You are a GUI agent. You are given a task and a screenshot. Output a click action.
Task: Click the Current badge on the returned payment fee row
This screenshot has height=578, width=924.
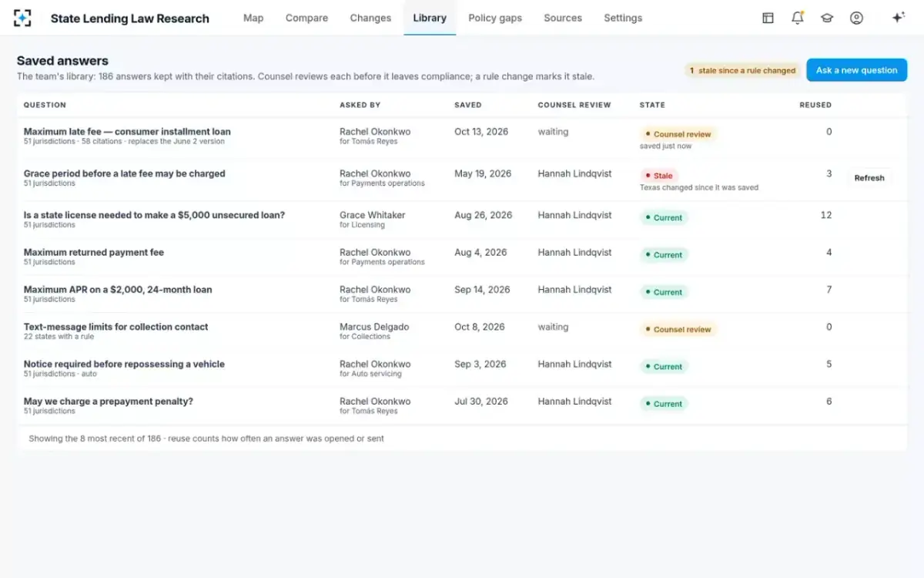[x=664, y=255]
